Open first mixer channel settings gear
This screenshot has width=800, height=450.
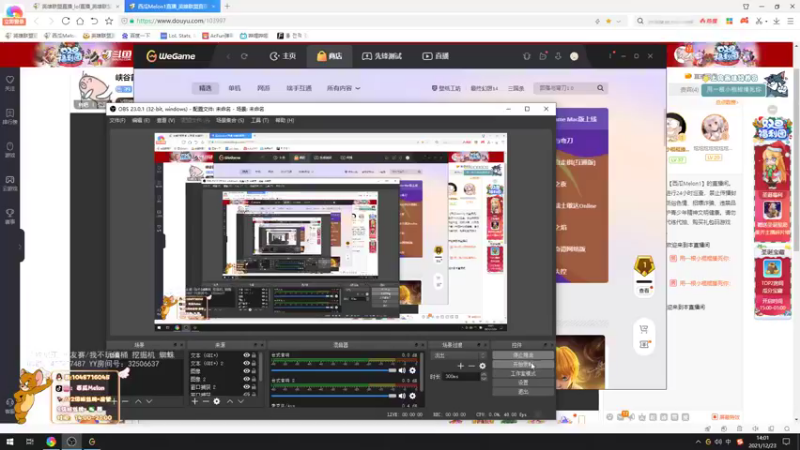pos(412,370)
